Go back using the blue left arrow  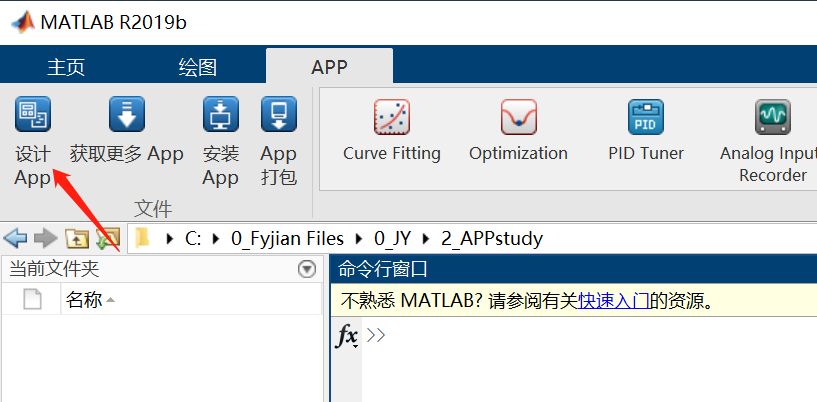(15, 239)
